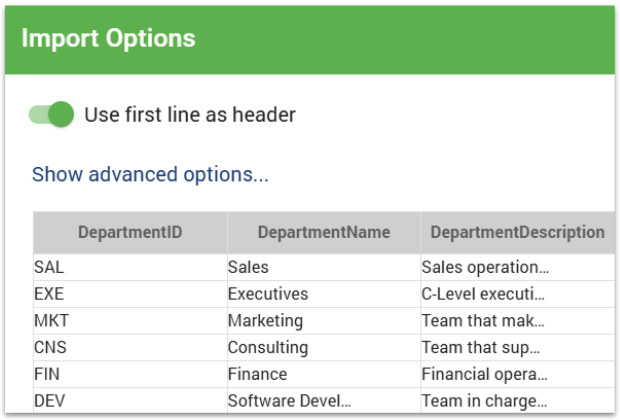Image resolution: width=620 pixels, height=420 pixels.
Task: Click the Sales operation… description cell
Action: (516, 268)
